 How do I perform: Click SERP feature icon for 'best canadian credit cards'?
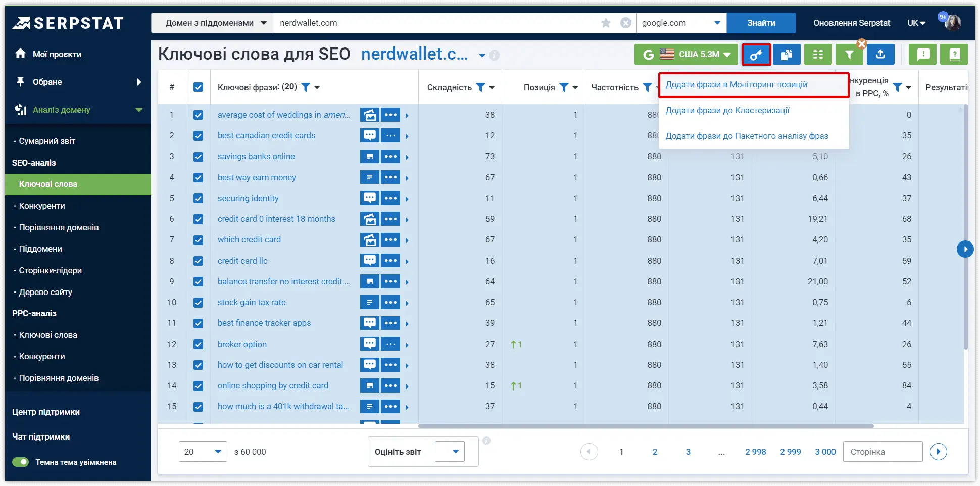click(370, 135)
